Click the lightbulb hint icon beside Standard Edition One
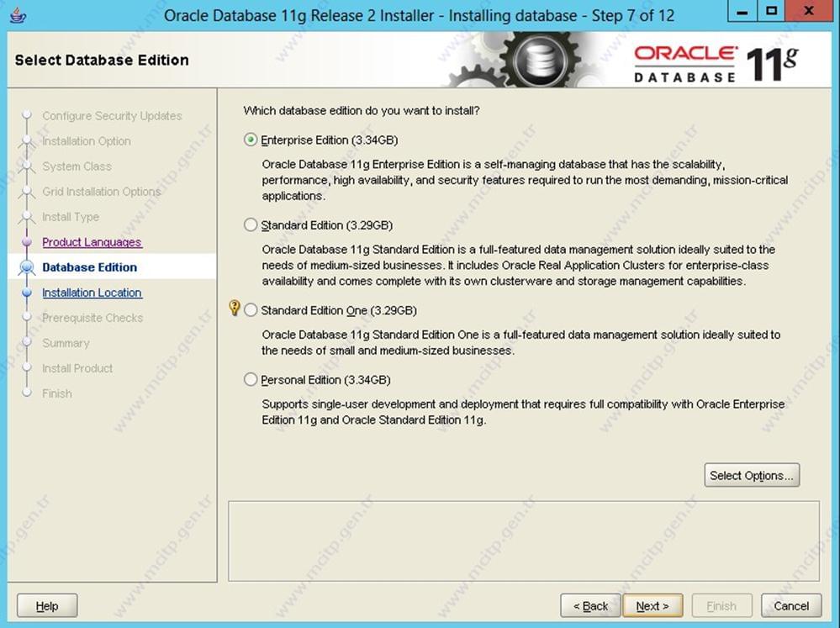The width and height of the screenshot is (840, 628). pos(234,308)
